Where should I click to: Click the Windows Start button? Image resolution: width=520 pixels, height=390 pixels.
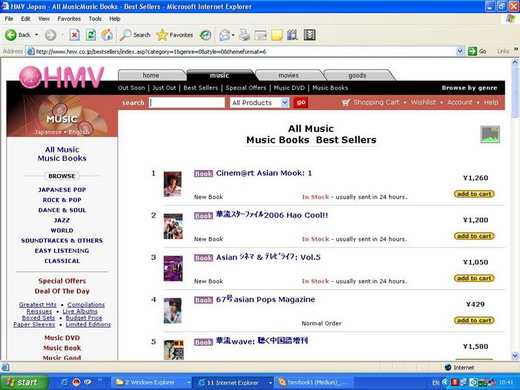pyautogui.click(x=23, y=382)
